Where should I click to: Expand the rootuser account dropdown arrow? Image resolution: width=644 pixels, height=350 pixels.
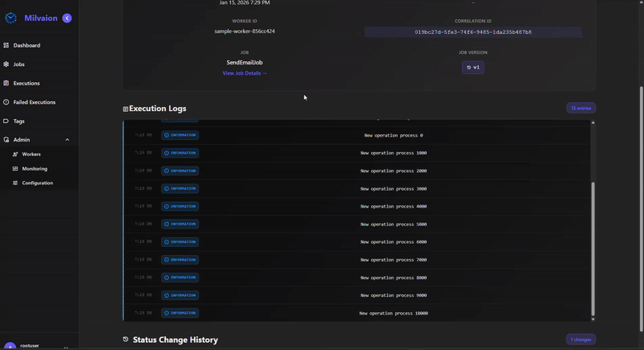click(x=66, y=347)
